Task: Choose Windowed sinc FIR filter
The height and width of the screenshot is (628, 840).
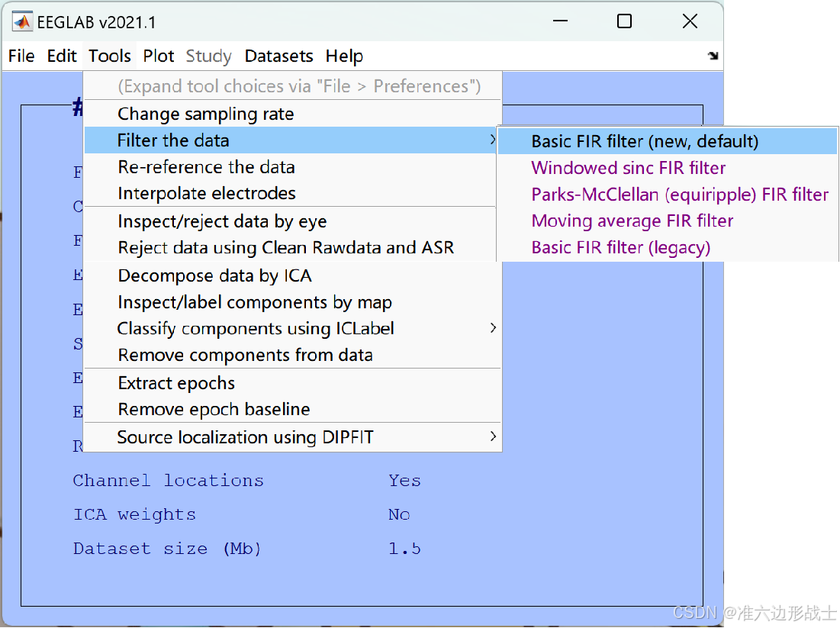Action: (x=667, y=168)
